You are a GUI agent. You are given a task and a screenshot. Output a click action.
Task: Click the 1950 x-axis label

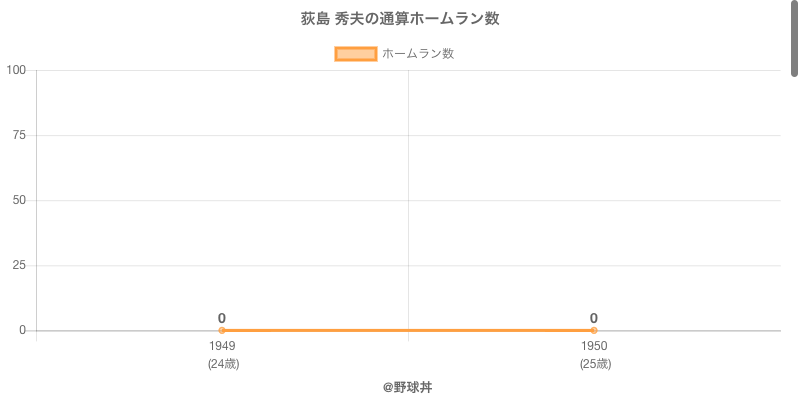pos(594,346)
